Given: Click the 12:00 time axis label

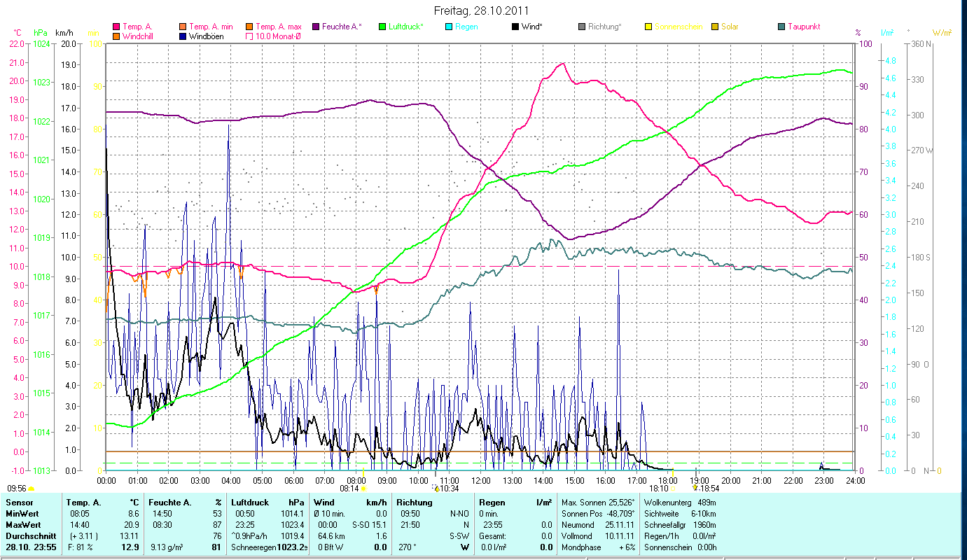Looking at the screenshot, I should tap(482, 480).
